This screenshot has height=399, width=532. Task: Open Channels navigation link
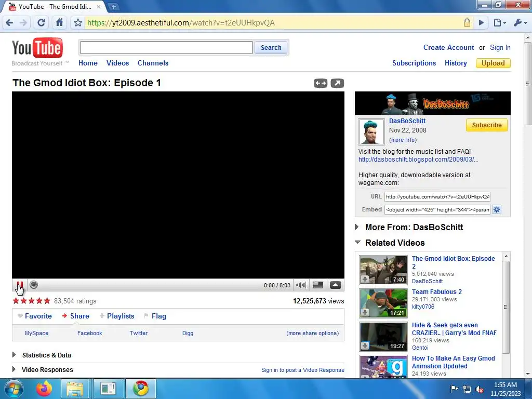tap(153, 63)
